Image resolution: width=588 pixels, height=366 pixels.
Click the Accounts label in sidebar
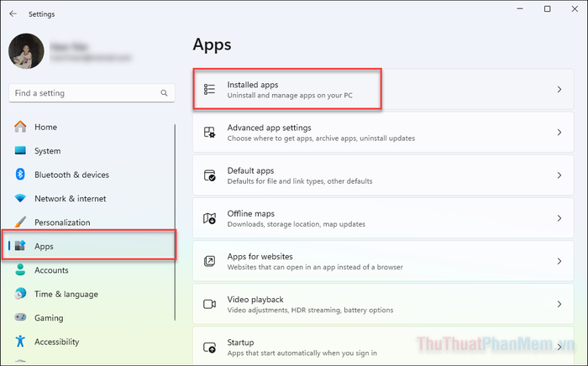(x=51, y=270)
